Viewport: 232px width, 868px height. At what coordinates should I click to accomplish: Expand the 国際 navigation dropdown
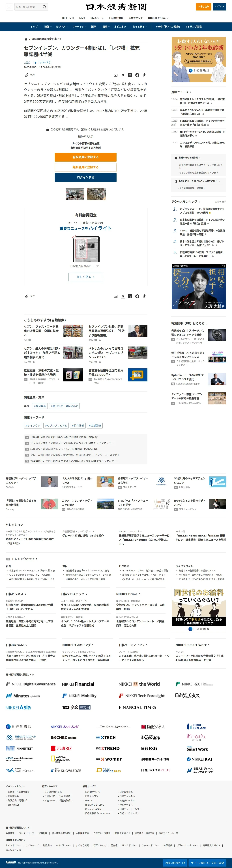pyautogui.click(x=106, y=27)
